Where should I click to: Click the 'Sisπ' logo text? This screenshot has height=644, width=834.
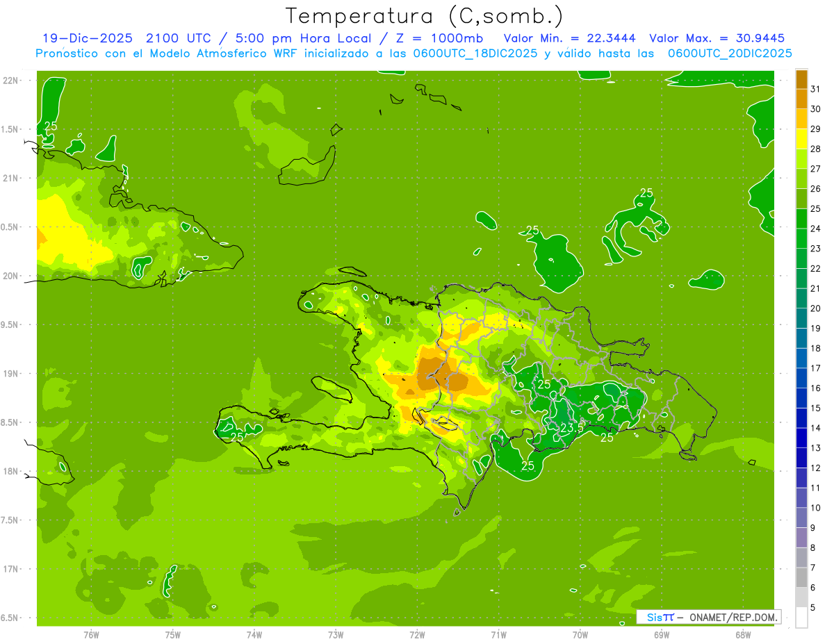click(660, 617)
